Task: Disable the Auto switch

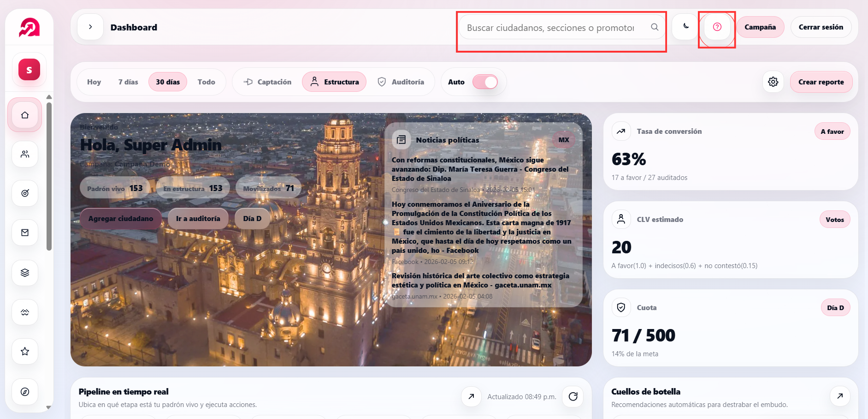Action: pos(484,82)
